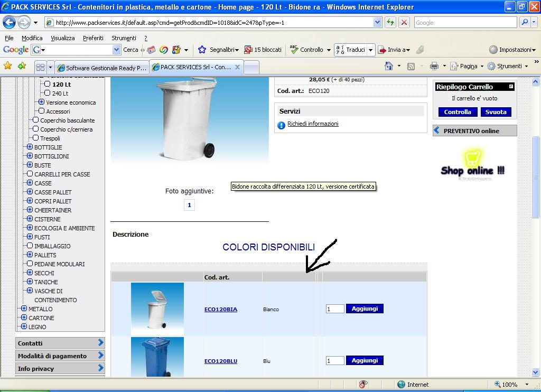Click the browser Back arrow button

tap(10, 23)
